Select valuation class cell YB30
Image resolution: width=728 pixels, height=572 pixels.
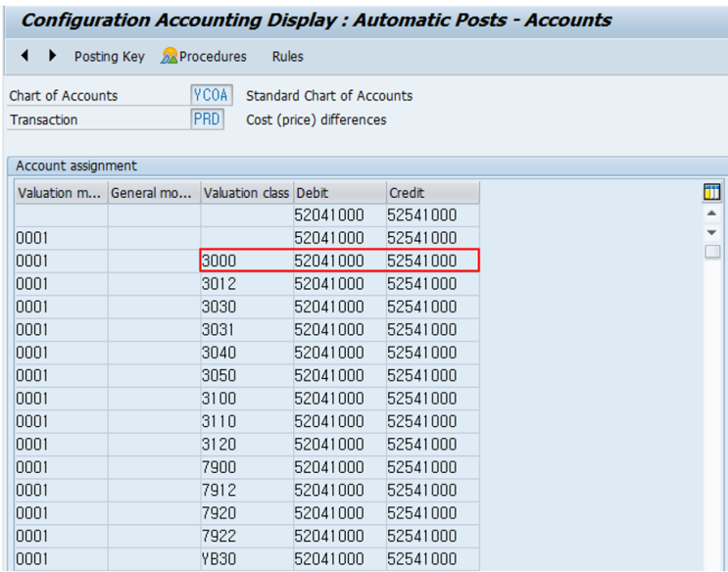click(x=247, y=559)
